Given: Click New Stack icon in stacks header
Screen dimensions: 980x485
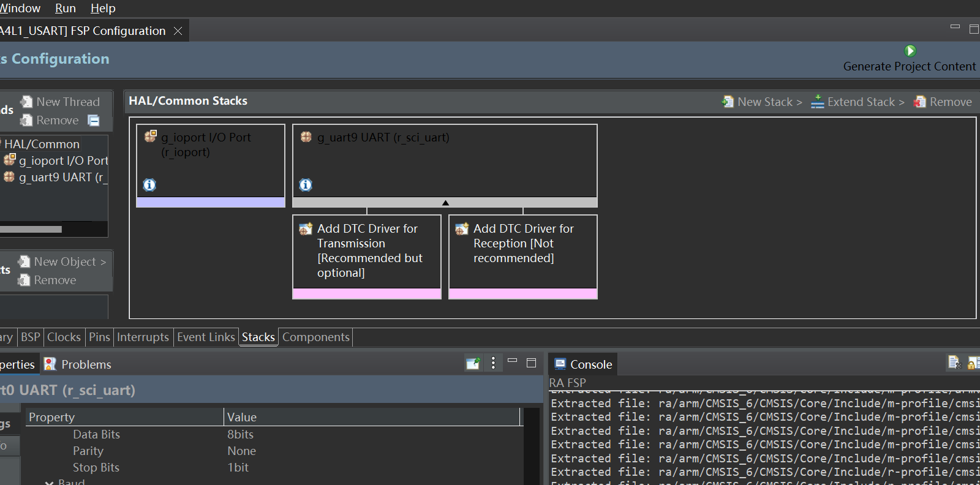Looking at the screenshot, I should pos(728,102).
